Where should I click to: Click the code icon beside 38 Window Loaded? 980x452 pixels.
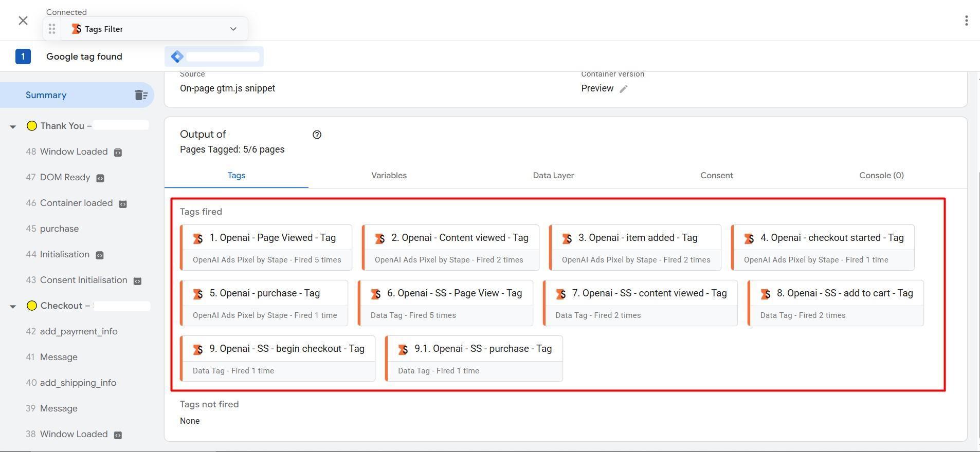click(118, 435)
